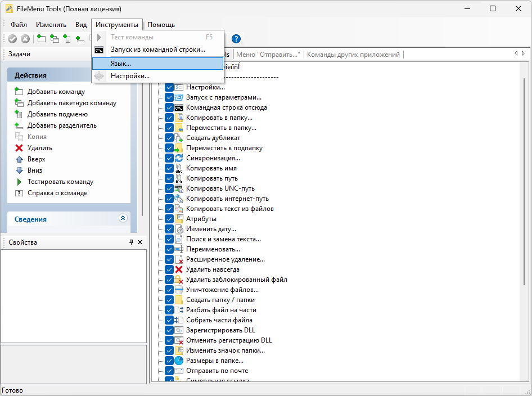Image resolution: width=532 pixels, height=396 pixels.
Task: Click the red X icon next to Удалить
Action: click(x=19, y=148)
